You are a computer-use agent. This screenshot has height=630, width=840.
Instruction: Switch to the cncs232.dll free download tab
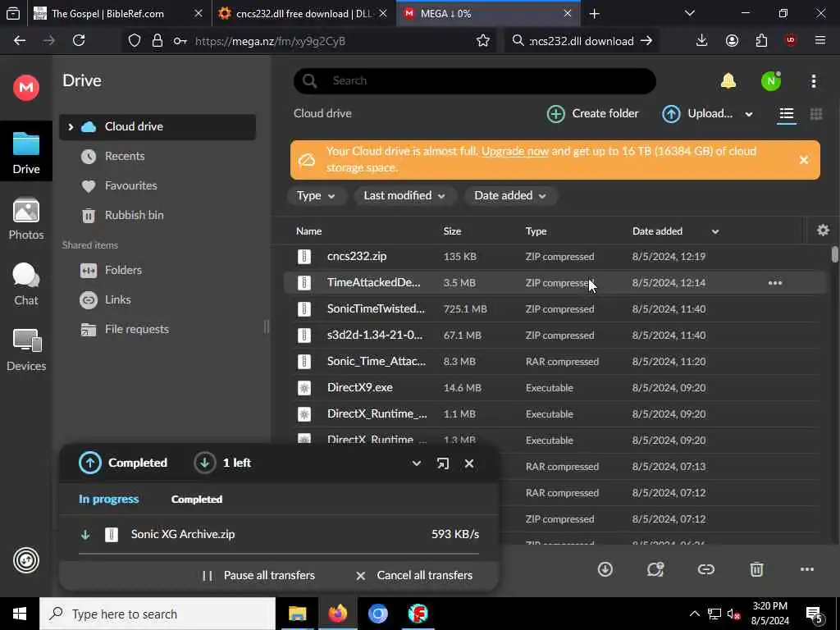pos(304,14)
